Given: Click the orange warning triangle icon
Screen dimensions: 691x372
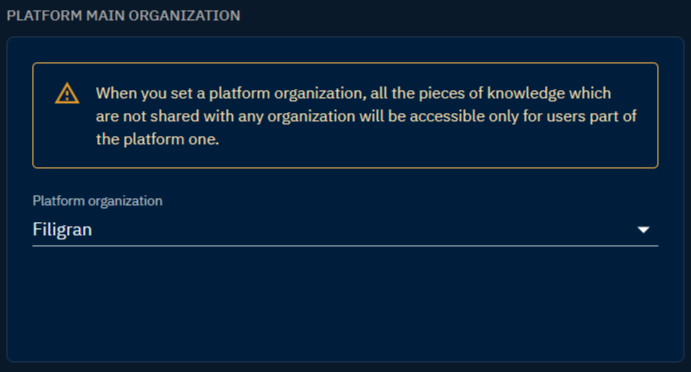Looking at the screenshot, I should click(67, 93).
